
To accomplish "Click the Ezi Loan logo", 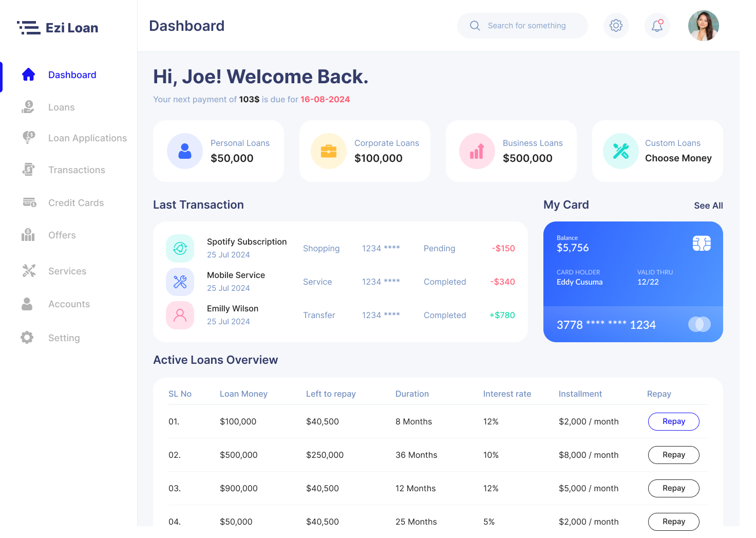I will [x=57, y=27].
